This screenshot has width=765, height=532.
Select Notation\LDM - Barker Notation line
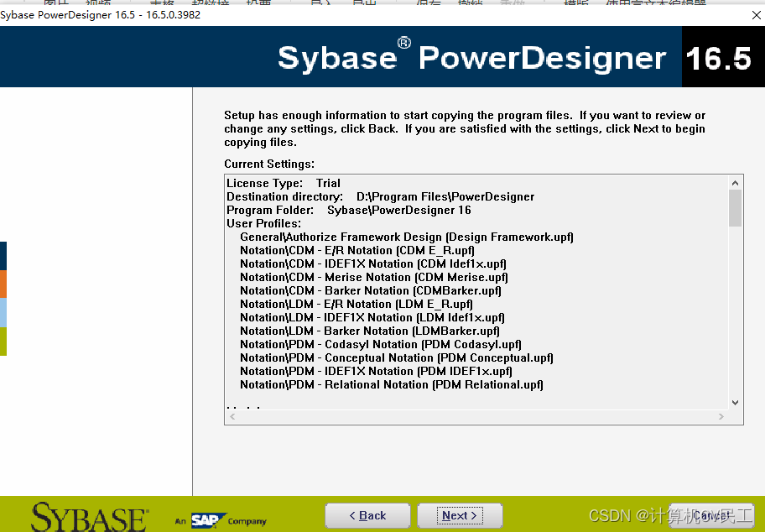click(x=370, y=331)
